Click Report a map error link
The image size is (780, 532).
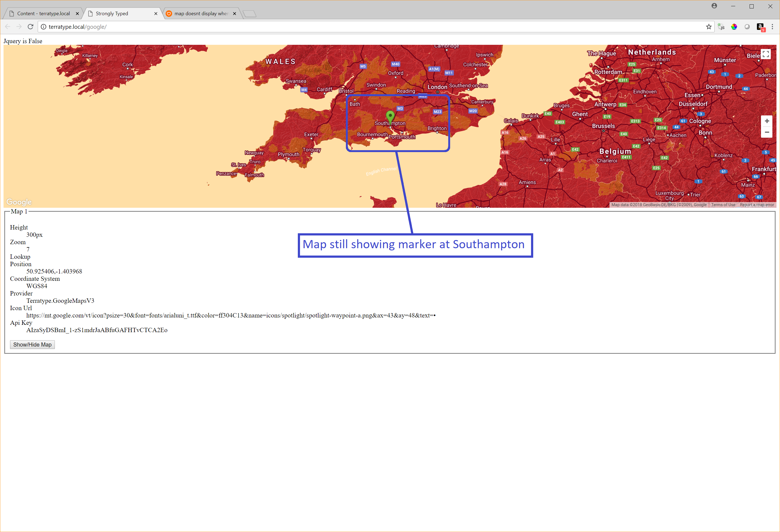(x=757, y=205)
